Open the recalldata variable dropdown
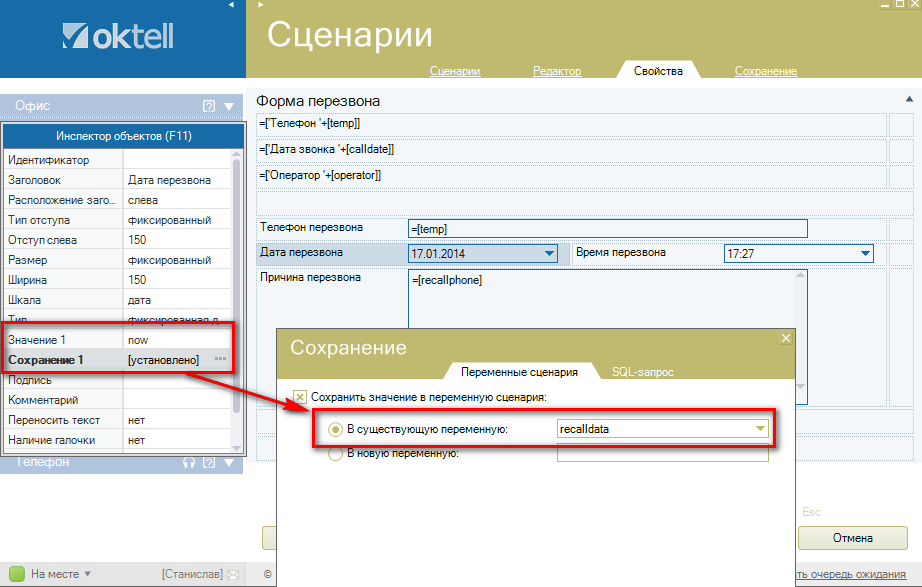This screenshot has width=922, height=587. point(760,429)
